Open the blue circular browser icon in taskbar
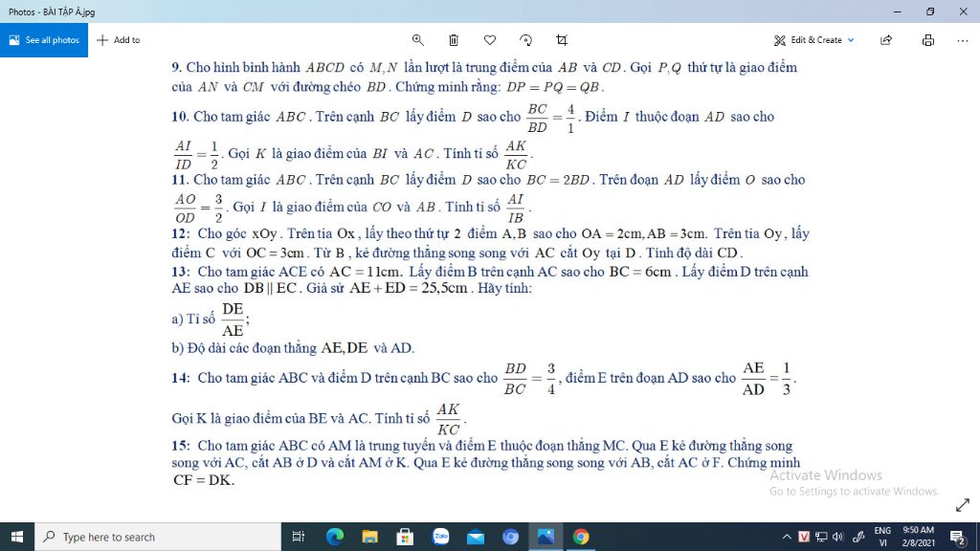Image resolution: width=980 pixels, height=551 pixels. (511, 537)
